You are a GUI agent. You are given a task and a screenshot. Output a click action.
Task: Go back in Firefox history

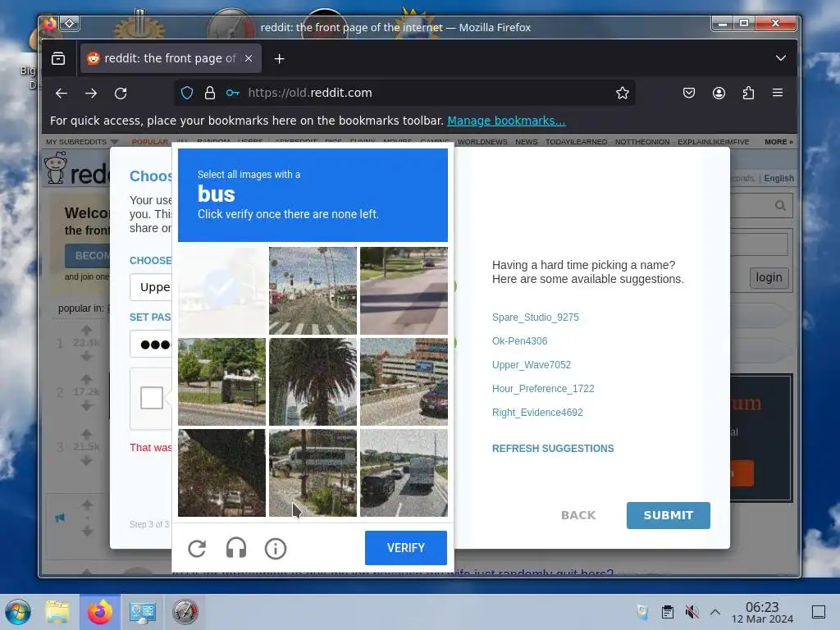coord(62,93)
